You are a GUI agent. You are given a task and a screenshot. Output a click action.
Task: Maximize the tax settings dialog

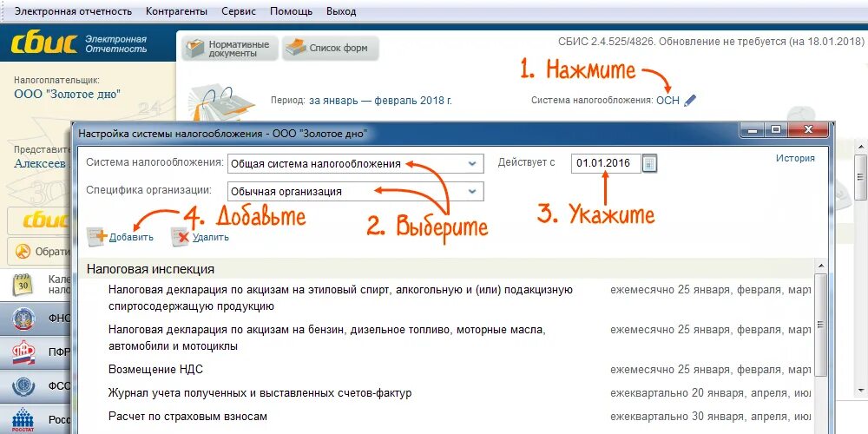point(777,129)
